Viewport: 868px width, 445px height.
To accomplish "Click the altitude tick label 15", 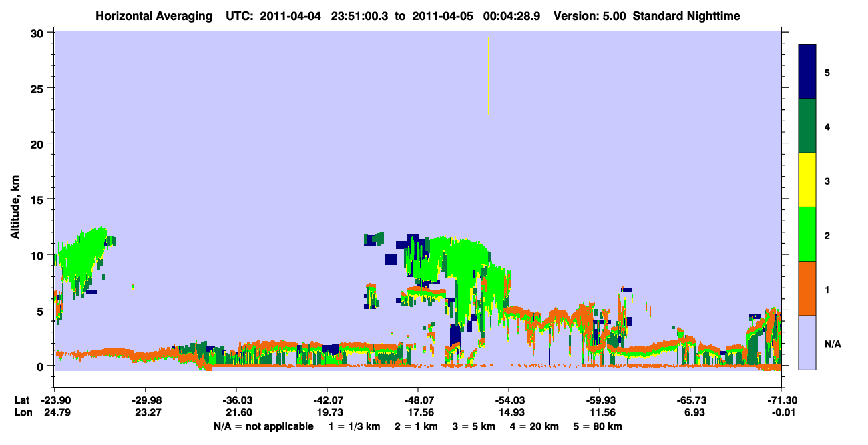I will [x=39, y=199].
